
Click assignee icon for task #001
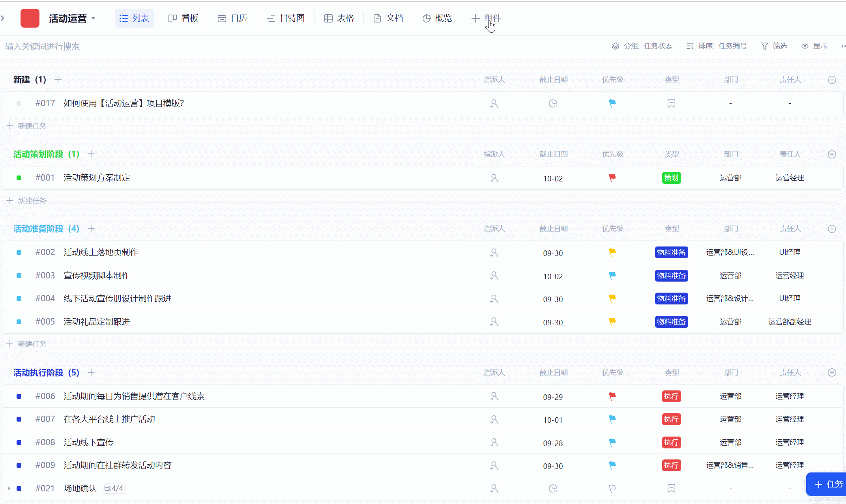pyautogui.click(x=494, y=178)
